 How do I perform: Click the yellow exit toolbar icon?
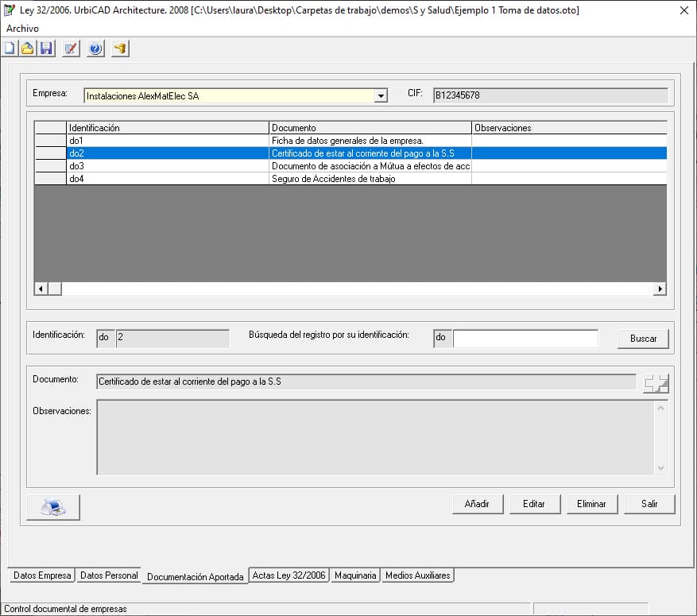tap(120, 48)
